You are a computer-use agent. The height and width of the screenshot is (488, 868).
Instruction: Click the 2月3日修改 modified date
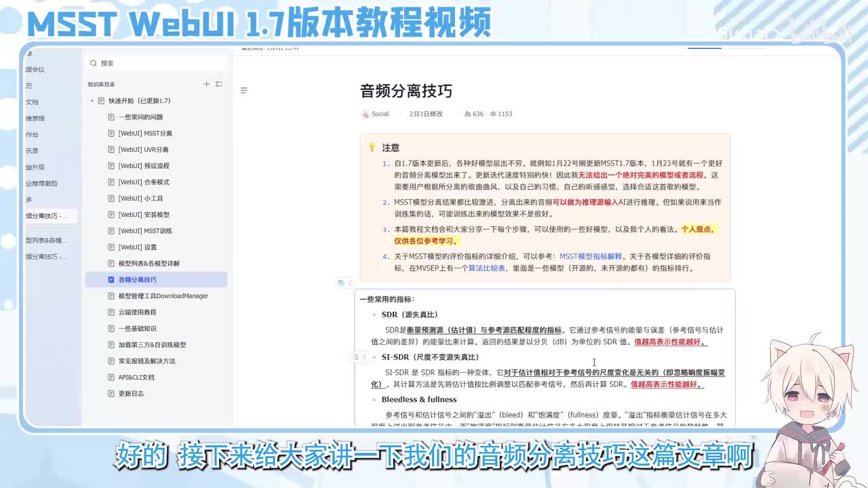click(426, 114)
